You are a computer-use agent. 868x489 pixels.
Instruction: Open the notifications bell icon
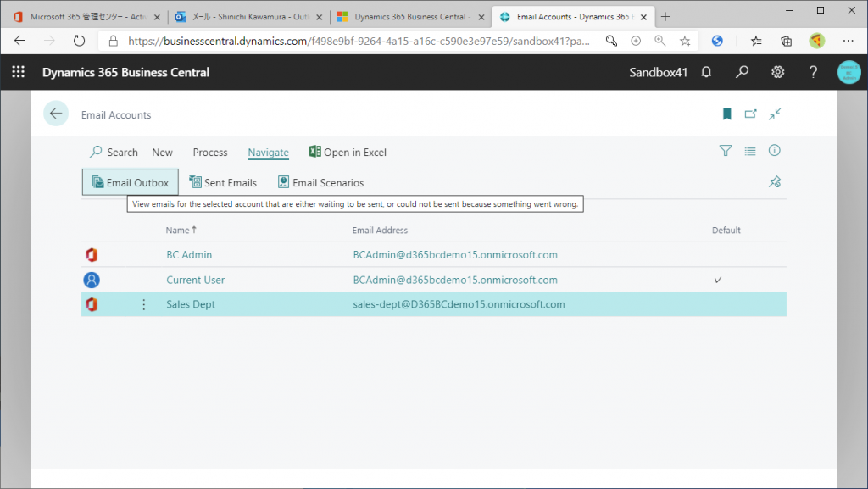[x=706, y=72]
